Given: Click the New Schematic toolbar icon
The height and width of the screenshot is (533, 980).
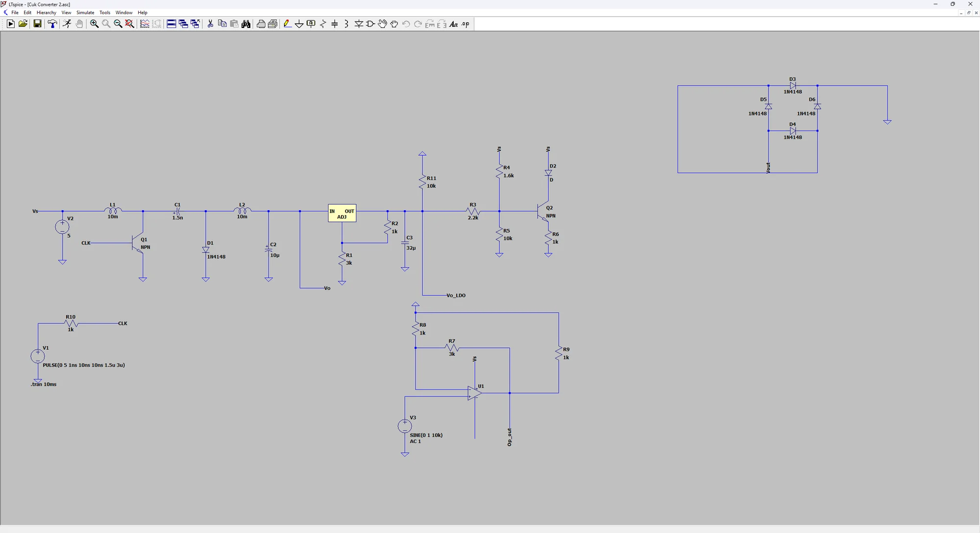Looking at the screenshot, I should (11, 24).
